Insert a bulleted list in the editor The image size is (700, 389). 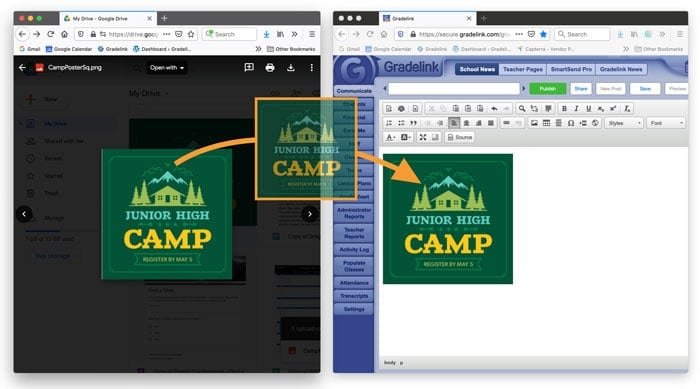401,123
